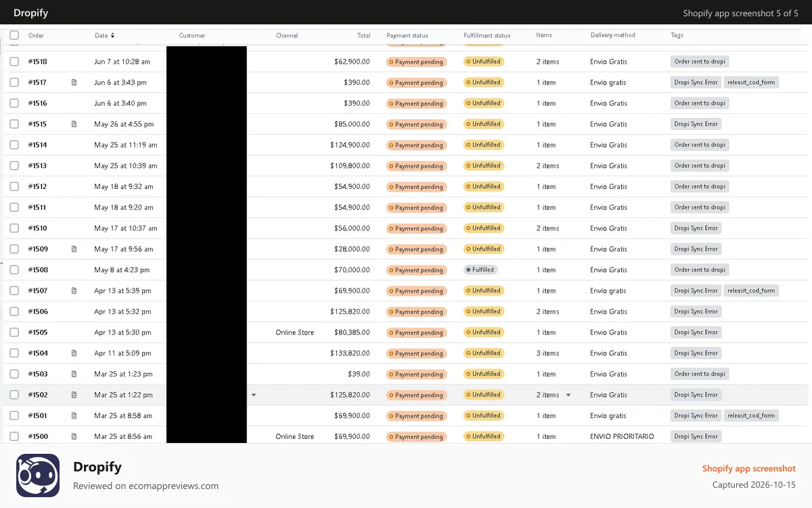
Task: Select the checkbox for order #1508
Action: pyautogui.click(x=14, y=270)
